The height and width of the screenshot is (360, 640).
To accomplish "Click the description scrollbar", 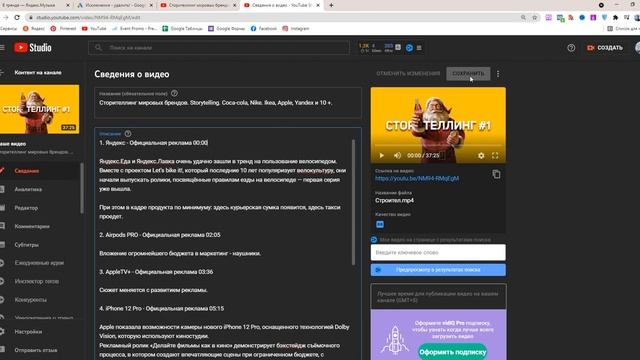I will (x=353, y=202).
